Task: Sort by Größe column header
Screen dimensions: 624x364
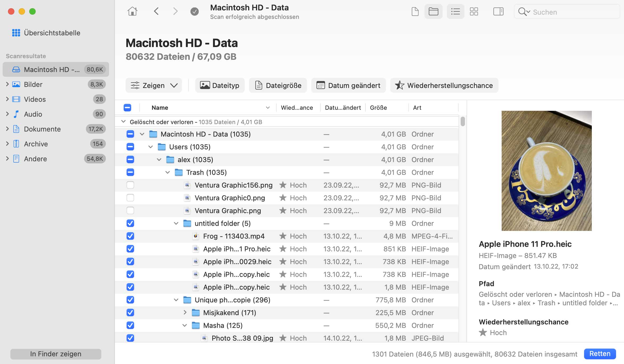Action: click(387, 108)
